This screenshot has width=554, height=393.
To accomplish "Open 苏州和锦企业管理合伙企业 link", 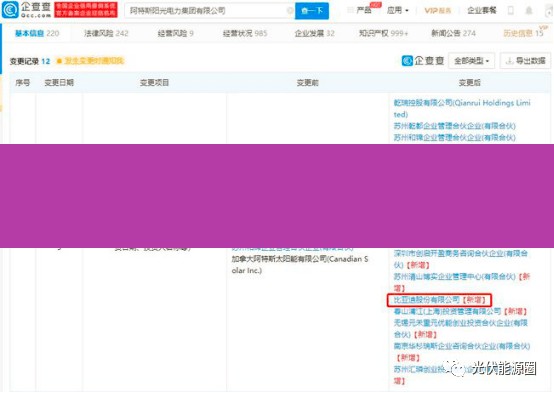I will [x=455, y=137].
